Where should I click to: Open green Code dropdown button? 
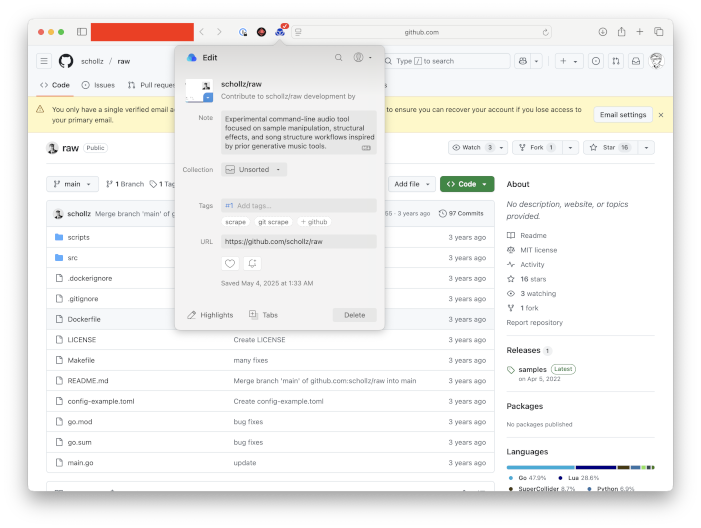point(467,184)
